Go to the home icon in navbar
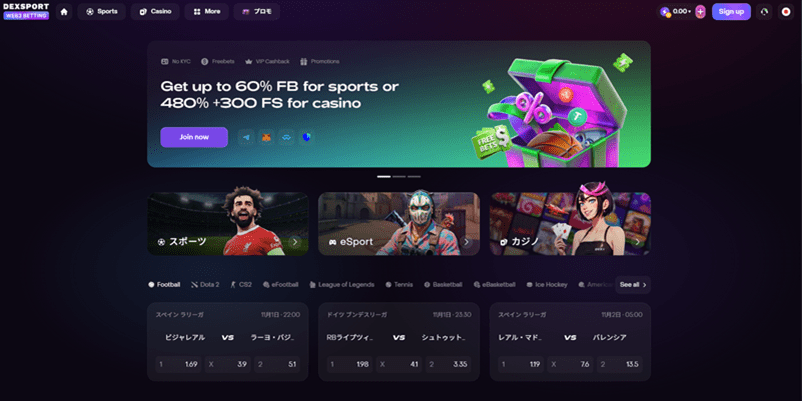The width and height of the screenshot is (802, 401). click(x=64, y=12)
